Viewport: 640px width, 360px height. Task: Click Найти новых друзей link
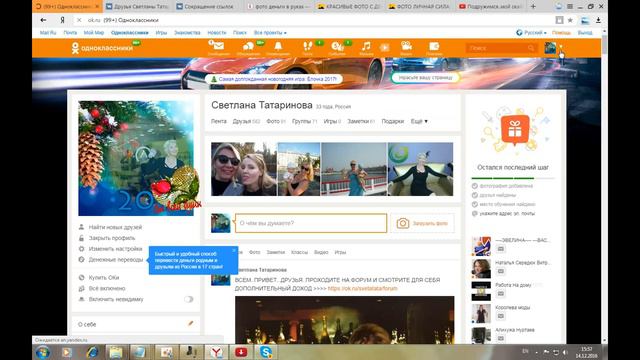[x=115, y=227]
